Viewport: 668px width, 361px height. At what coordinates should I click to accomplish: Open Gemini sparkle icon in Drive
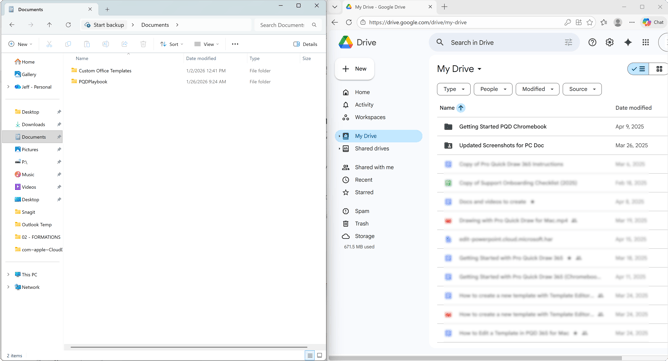tap(628, 42)
